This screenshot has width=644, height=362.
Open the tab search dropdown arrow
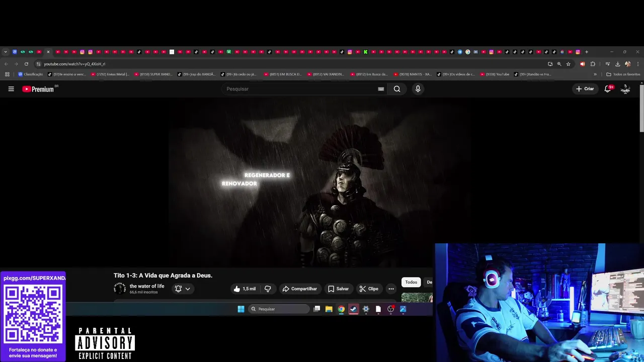click(6, 52)
